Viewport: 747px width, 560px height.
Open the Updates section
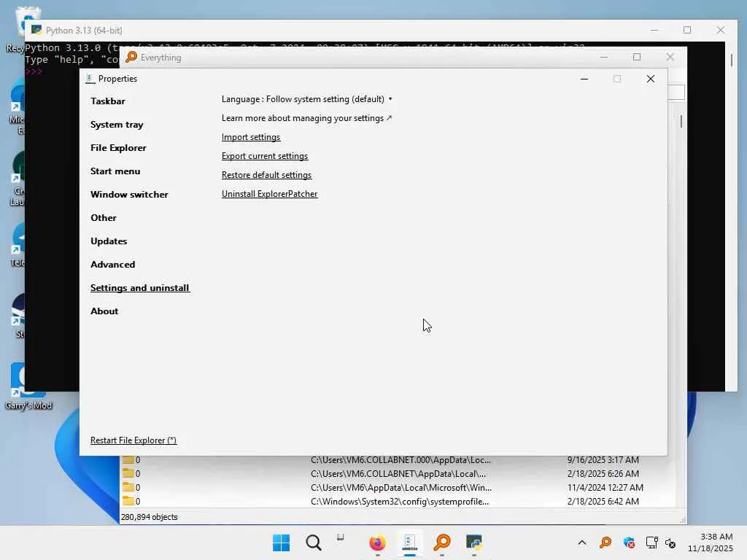[x=109, y=241]
